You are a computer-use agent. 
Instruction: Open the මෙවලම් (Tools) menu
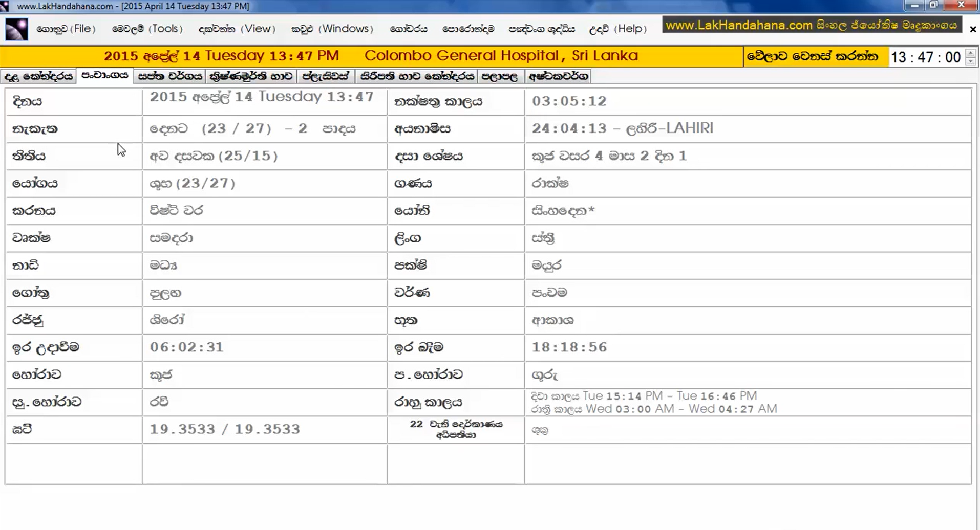[147, 29]
